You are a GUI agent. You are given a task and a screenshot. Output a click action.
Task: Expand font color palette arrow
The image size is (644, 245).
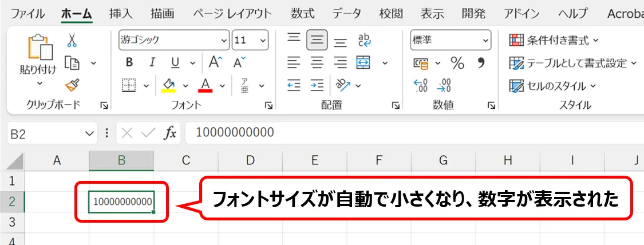pos(222,86)
